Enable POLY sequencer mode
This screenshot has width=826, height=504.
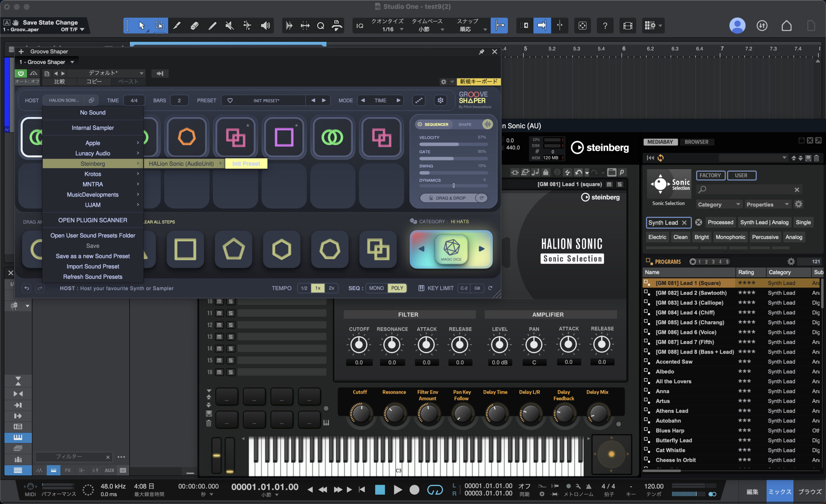point(397,288)
